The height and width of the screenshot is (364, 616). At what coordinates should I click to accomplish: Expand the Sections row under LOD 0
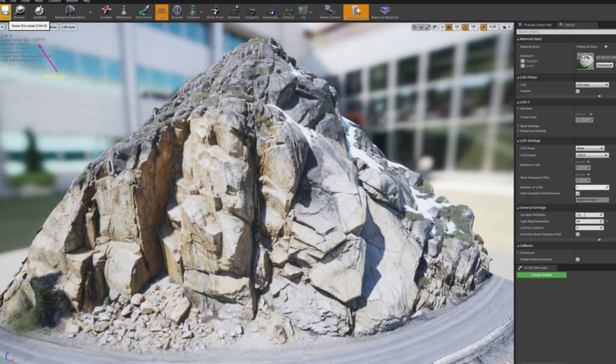click(519, 108)
